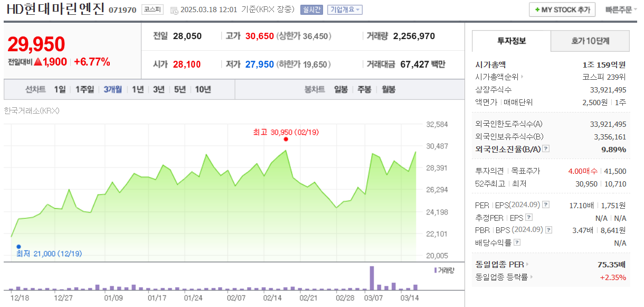The image size is (644, 307).
Task: Click the 고가 value 30,650
Action: click(260, 36)
